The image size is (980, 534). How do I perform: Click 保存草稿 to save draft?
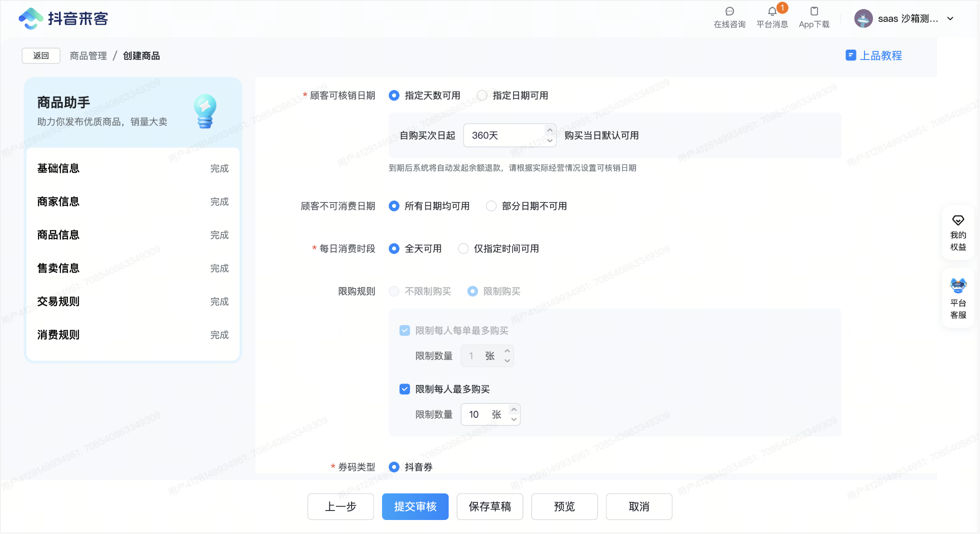click(489, 506)
